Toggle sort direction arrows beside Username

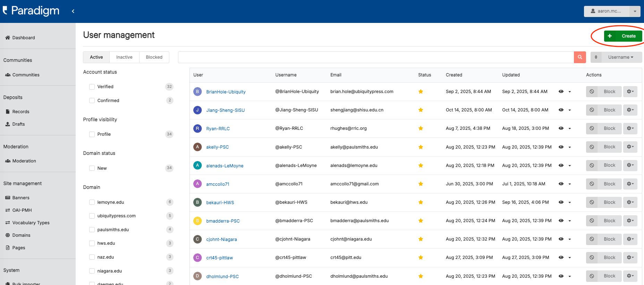(x=596, y=57)
